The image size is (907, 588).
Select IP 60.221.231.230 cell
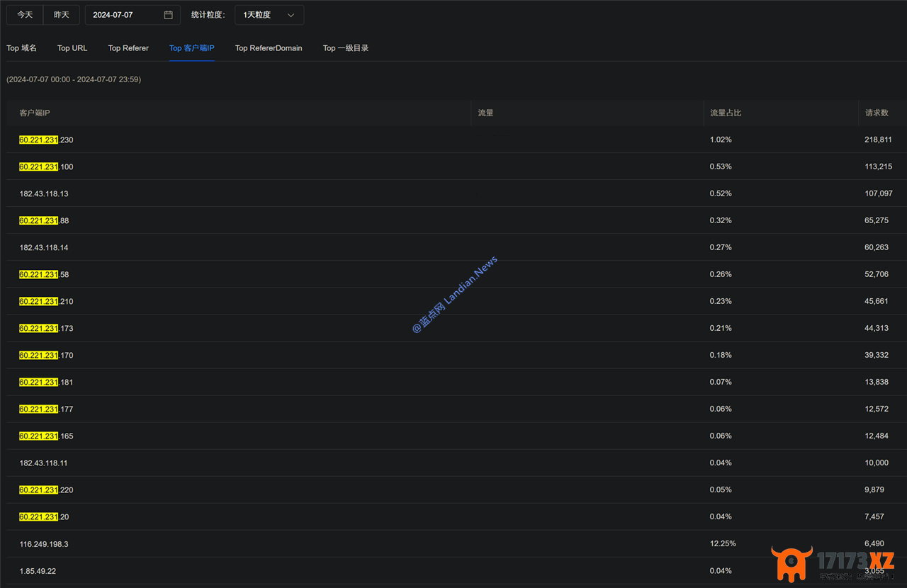(46, 140)
